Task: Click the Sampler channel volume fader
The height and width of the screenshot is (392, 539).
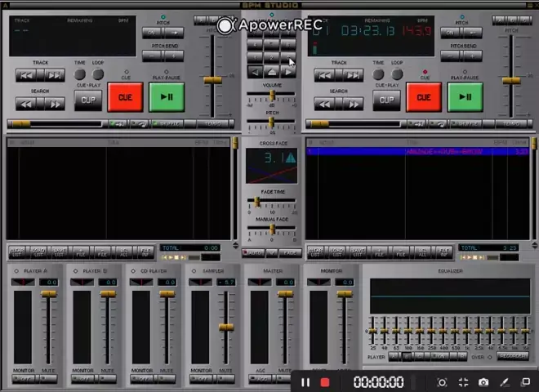Action: (x=226, y=327)
